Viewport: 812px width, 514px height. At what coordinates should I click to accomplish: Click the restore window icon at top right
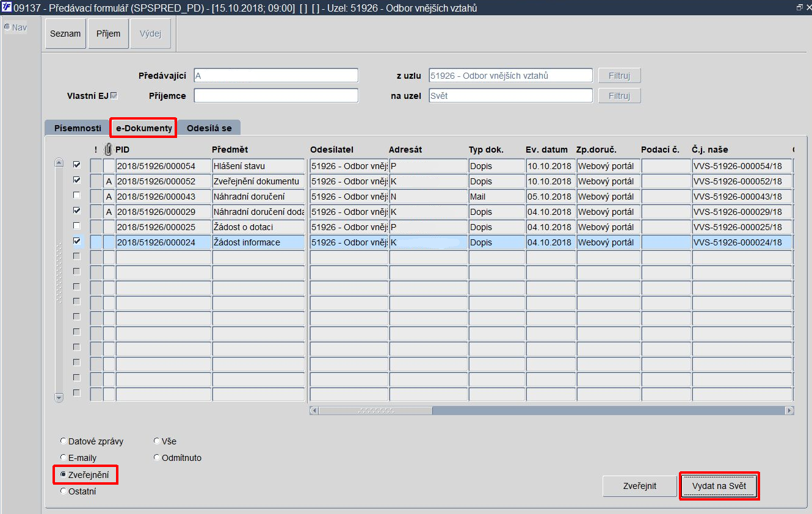(799, 7)
